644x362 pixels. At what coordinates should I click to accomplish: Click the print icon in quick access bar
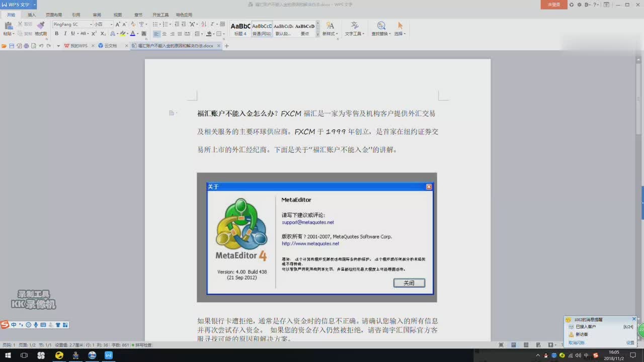point(26,46)
